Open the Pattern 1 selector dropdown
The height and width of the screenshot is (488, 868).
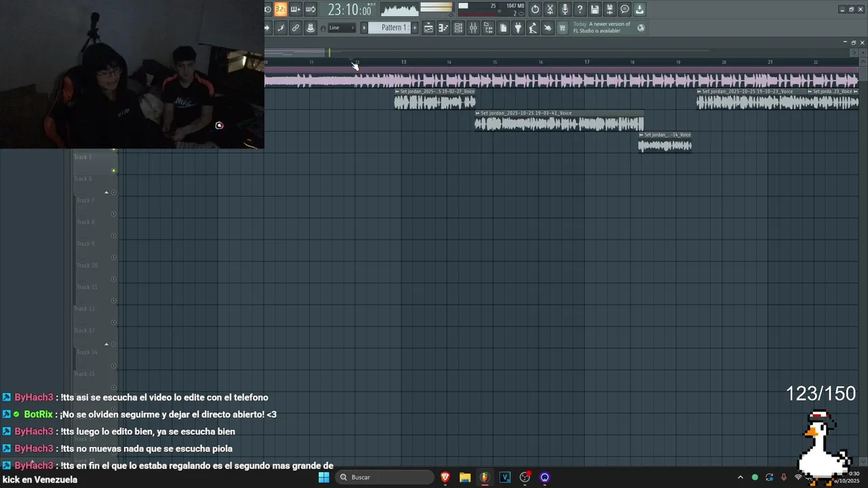[x=389, y=28]
